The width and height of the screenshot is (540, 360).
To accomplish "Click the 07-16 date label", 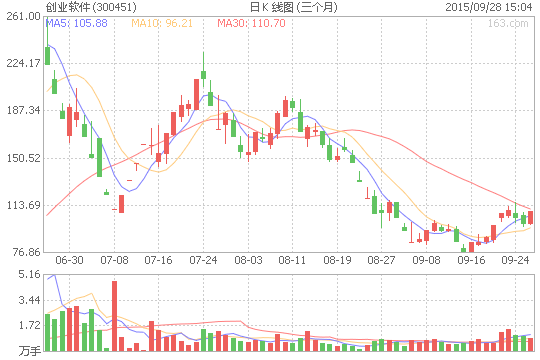I will [x=158, y=260].
